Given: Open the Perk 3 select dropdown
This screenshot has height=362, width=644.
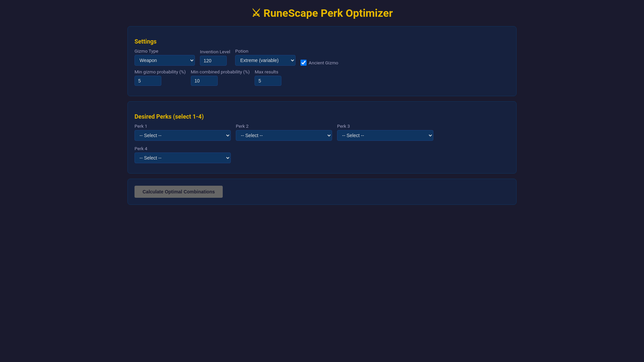Looking at the screenshot, I should (385, 135).
